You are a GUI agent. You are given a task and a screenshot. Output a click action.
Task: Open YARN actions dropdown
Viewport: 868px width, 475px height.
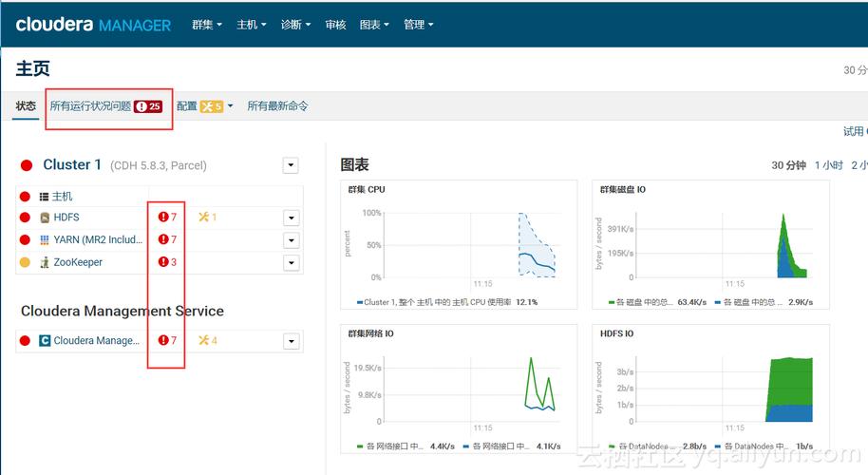coord(292,240)
